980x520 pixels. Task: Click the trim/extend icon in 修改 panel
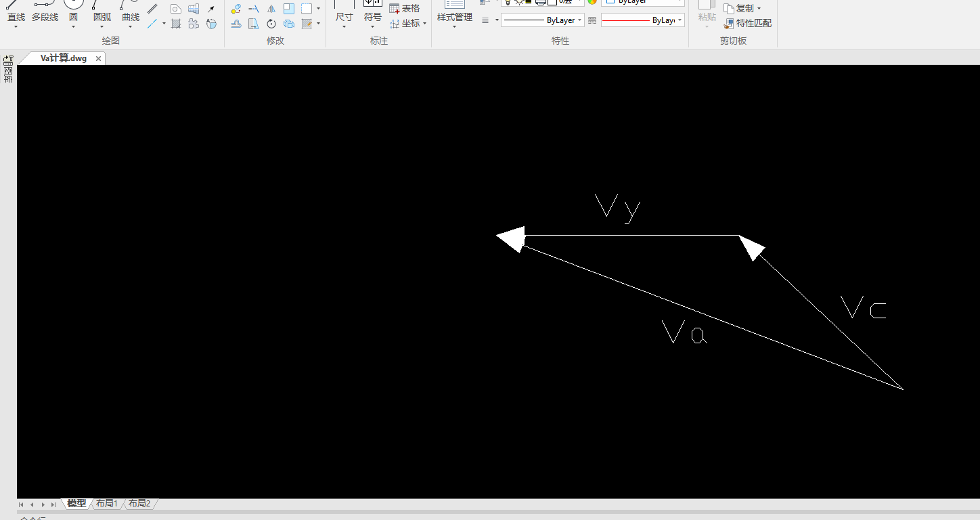[254, 9]
